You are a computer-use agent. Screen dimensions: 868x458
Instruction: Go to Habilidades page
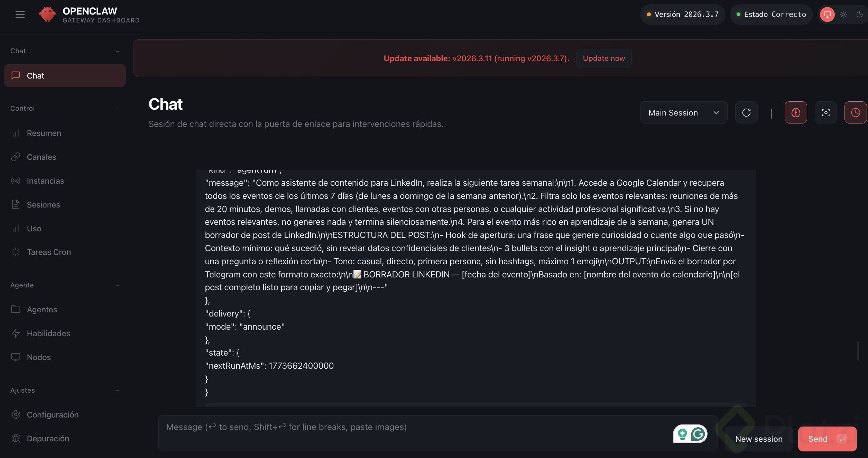tap(48, 333)
